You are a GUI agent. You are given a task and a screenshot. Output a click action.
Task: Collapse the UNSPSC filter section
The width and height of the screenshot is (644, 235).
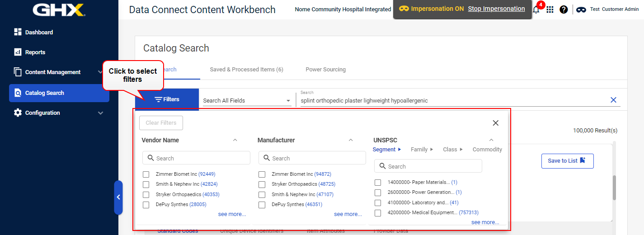click(x=491, y=140)
